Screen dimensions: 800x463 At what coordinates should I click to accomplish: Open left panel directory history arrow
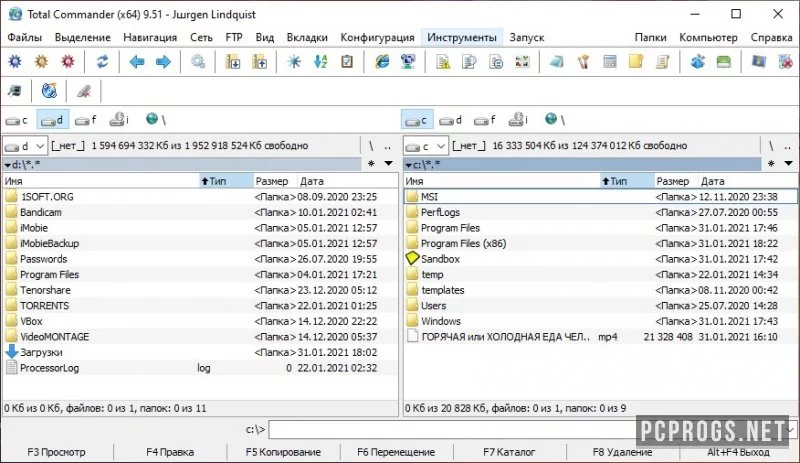388,164
